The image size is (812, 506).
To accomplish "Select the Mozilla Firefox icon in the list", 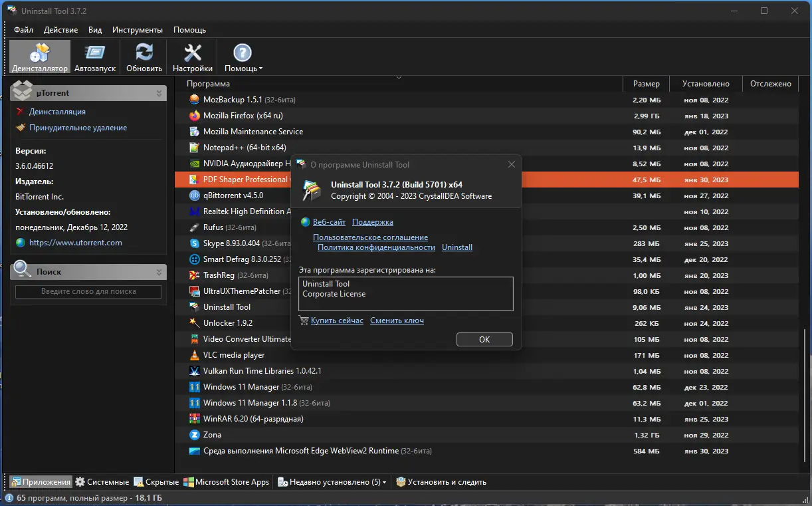I will coord(194,115).
